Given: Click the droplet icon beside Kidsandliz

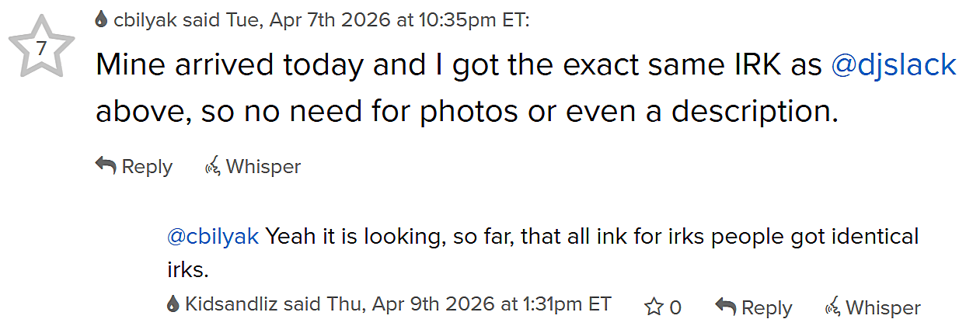Looking at the screenshot, I should [x=173, y=303].
